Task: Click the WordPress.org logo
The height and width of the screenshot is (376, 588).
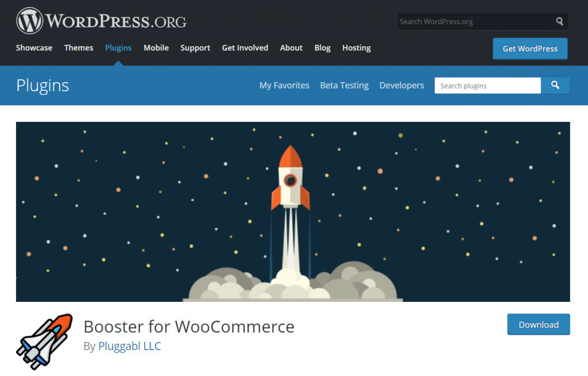Action: pyautogui.click(x=101, y=21)
